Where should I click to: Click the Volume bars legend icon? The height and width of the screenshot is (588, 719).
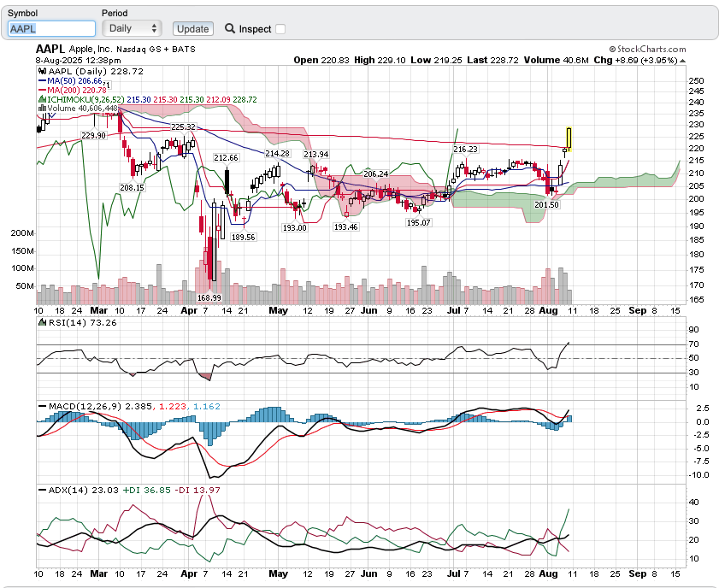(42, 109)
